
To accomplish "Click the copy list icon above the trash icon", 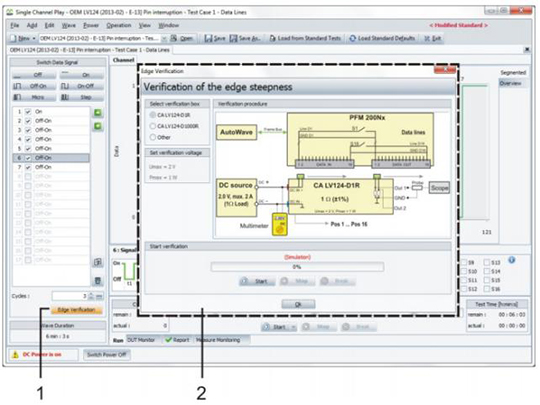I will [x=98, y=262].
